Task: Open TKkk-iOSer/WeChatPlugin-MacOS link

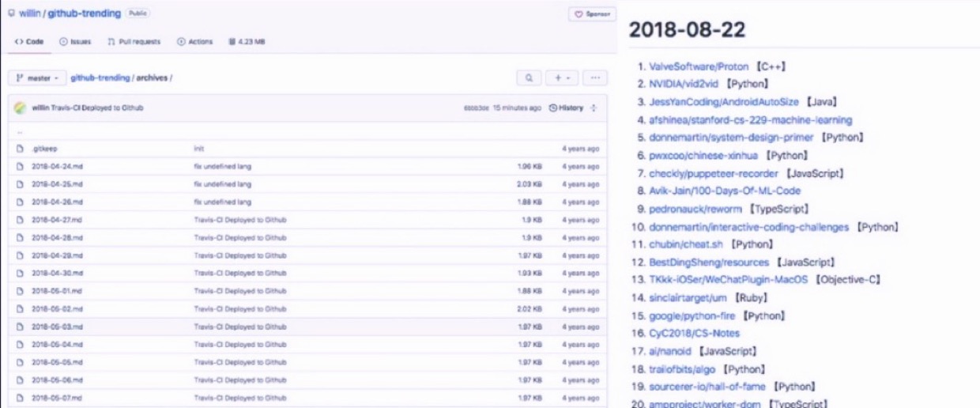Action: 728,280
